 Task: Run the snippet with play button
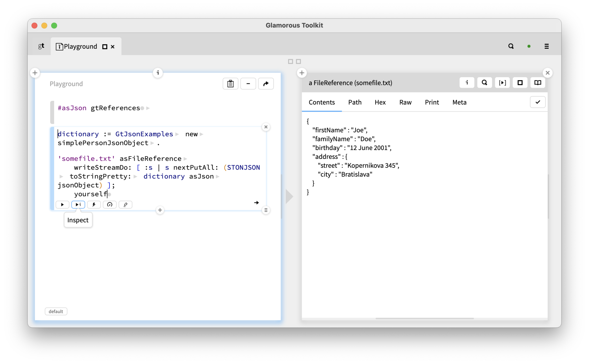click(62, 205)
